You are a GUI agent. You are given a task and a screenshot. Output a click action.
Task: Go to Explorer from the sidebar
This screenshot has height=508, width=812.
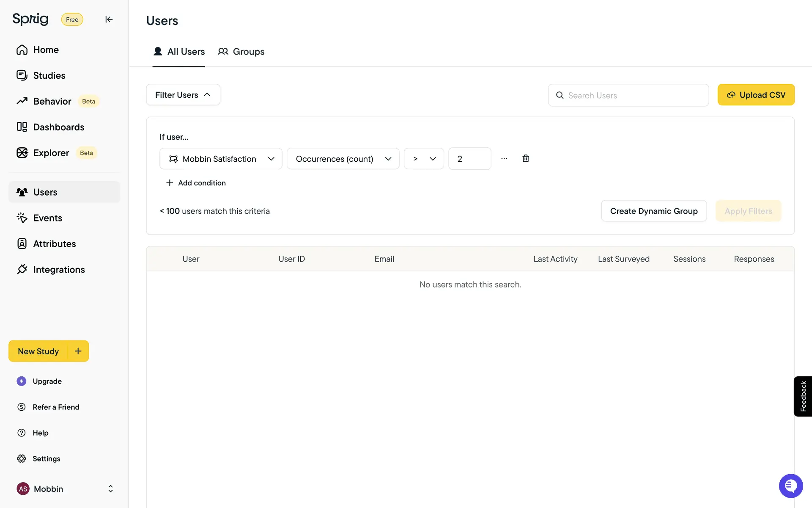click(x=51, y=153)
